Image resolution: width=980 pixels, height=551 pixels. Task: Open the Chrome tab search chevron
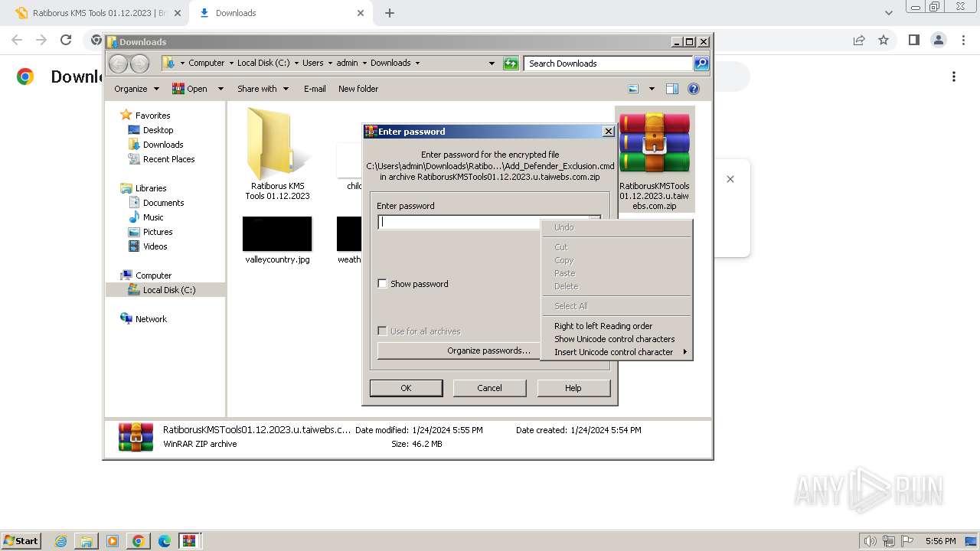pyautogui.click(x=888, y=13)
